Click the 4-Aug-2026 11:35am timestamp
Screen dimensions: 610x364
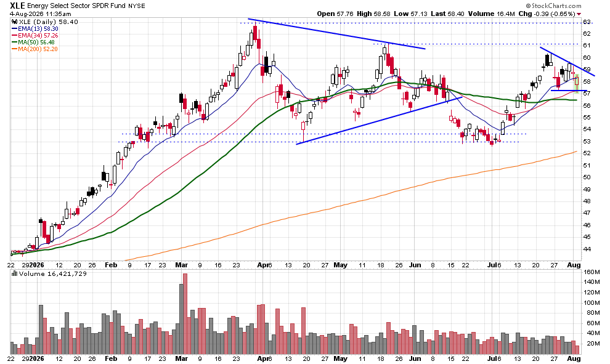tap(41, 14)
